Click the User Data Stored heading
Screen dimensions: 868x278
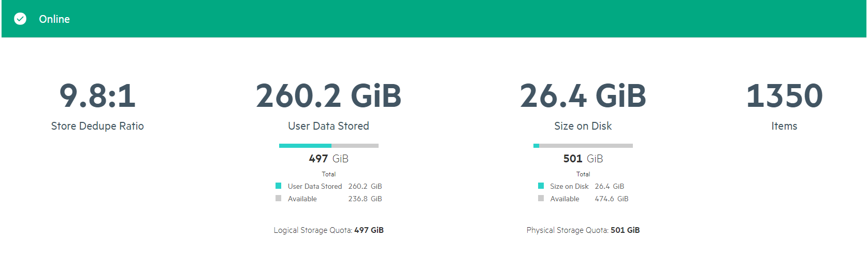pos(328,126)
